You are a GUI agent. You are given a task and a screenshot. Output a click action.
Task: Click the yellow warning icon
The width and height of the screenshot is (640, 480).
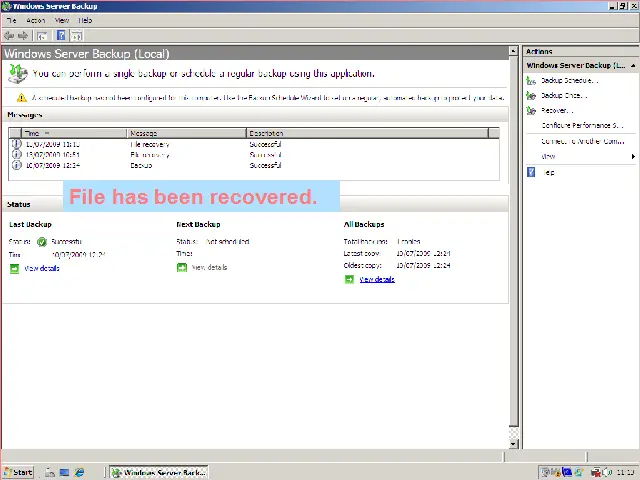pyautogui.click(x=22, y=98)
